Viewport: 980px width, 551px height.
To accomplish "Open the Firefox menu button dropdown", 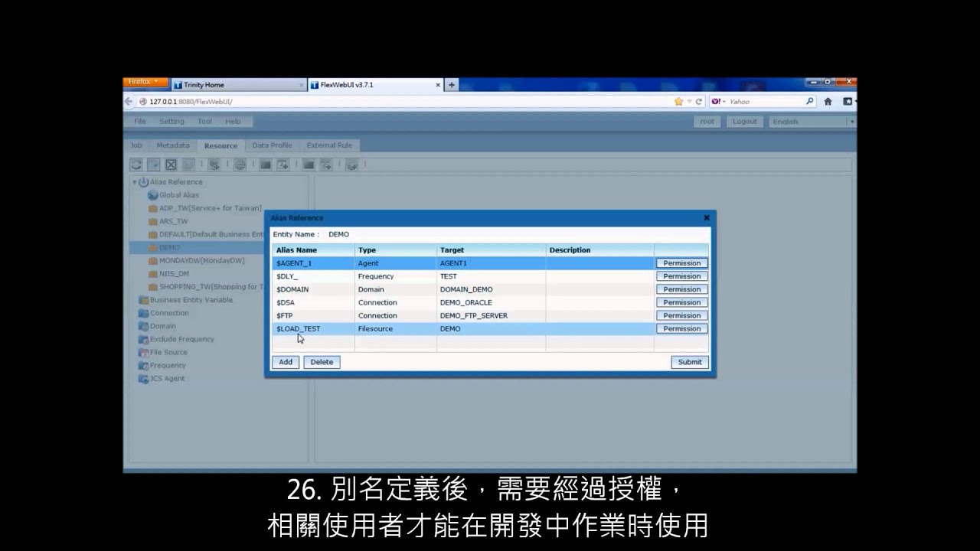I will click(145, 82).
